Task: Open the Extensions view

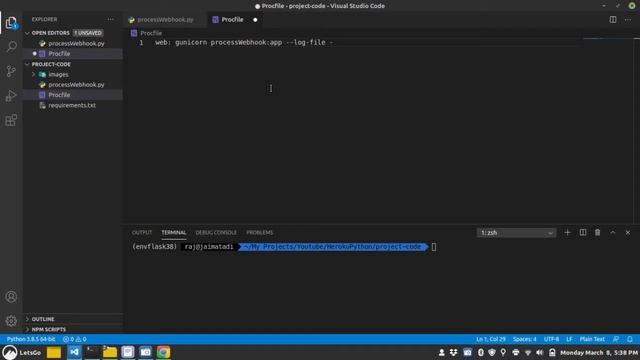Action: pyautogui.click(x=11, y=120)
